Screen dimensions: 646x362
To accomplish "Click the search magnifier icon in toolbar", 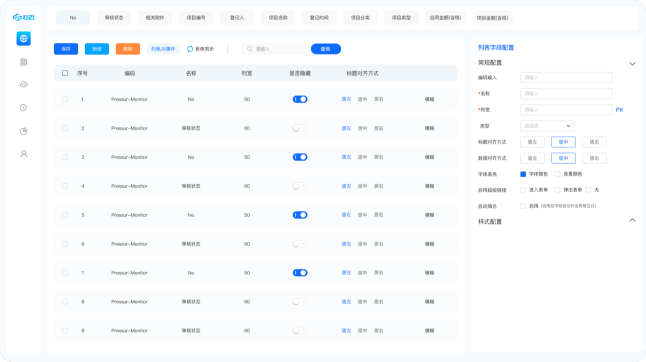I will tap(249, 49).
